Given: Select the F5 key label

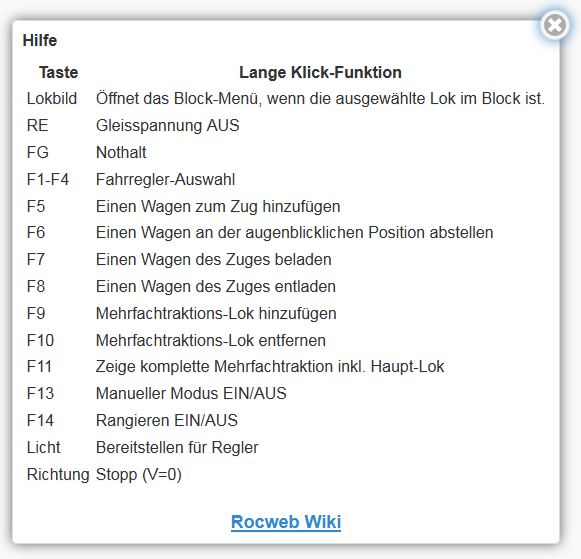Looking at the screenshot, I should pos(36,206).
